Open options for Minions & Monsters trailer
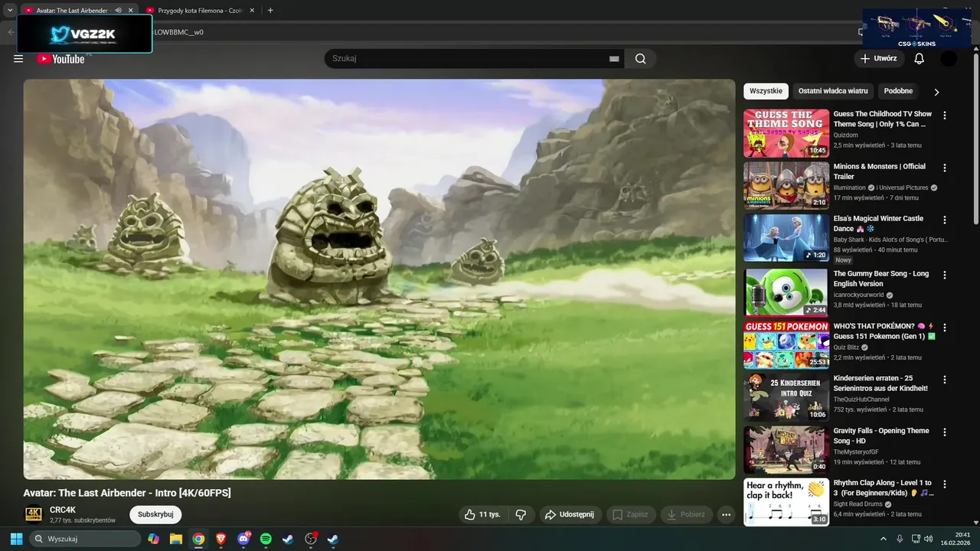The image size is (980, 551). 945,168
